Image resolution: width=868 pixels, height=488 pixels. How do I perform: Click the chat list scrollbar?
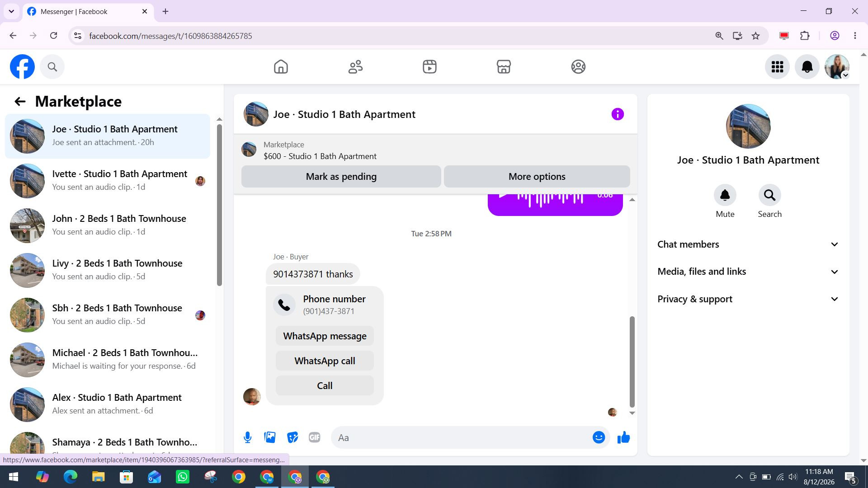tap(219, 205)
